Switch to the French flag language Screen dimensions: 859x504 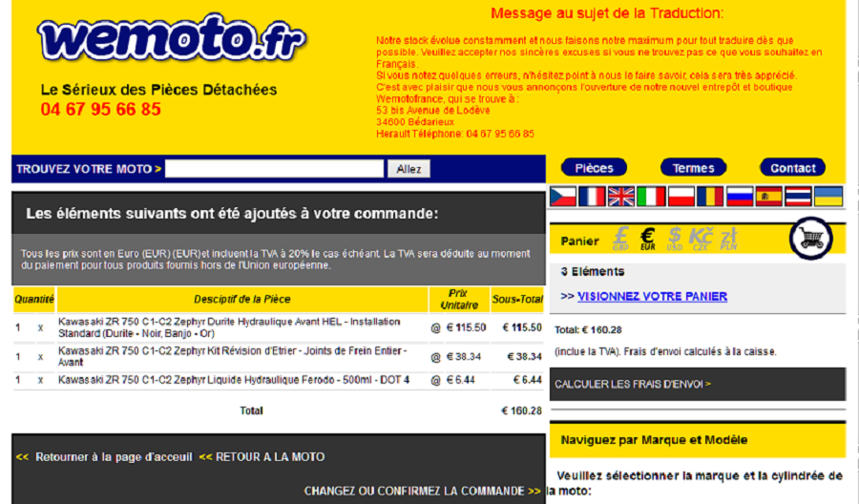(592, 196)
